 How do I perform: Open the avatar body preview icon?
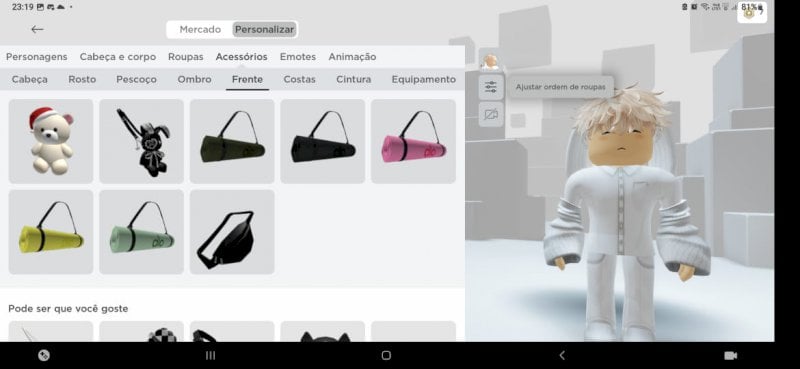(x=491, y=61)
